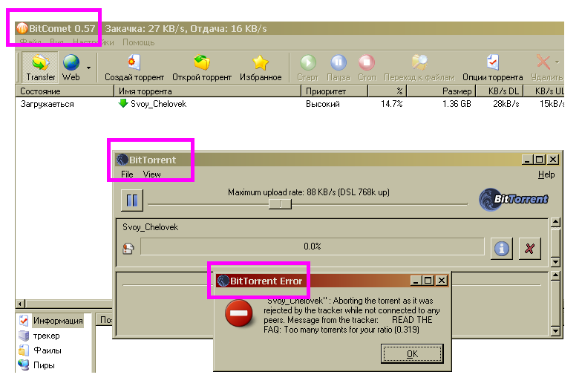Image resolution: width=582 pixels, height=392 pixels.
Task: Click OK in BitTorrent Error dialog
Action: tap(412, 353)
